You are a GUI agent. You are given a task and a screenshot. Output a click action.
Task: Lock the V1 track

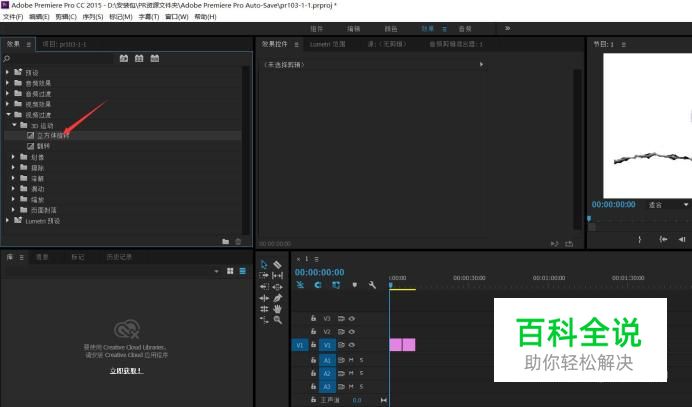(x=313, y=345)
